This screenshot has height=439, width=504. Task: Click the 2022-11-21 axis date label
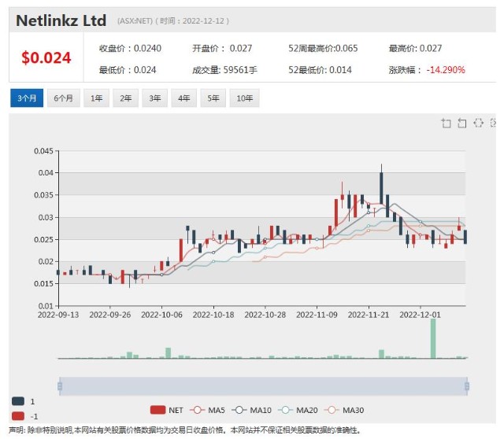point(369,315)
